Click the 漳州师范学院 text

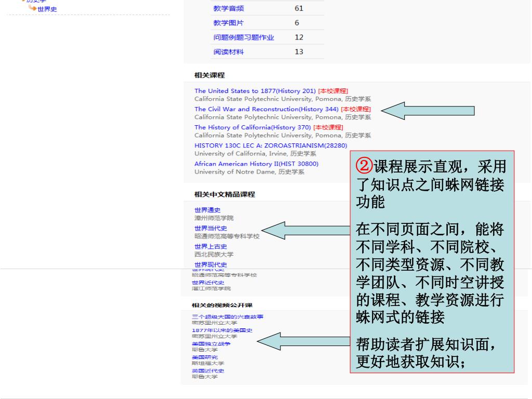coord(214,218)
